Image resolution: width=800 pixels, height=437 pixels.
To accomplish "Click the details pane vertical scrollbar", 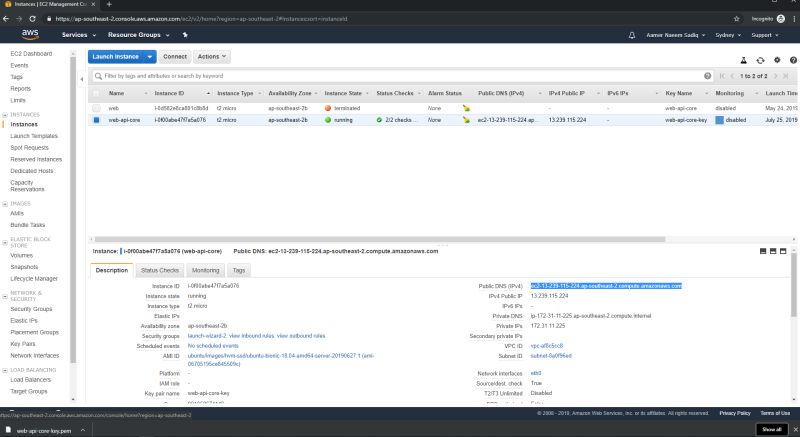I will coord(794,286).
